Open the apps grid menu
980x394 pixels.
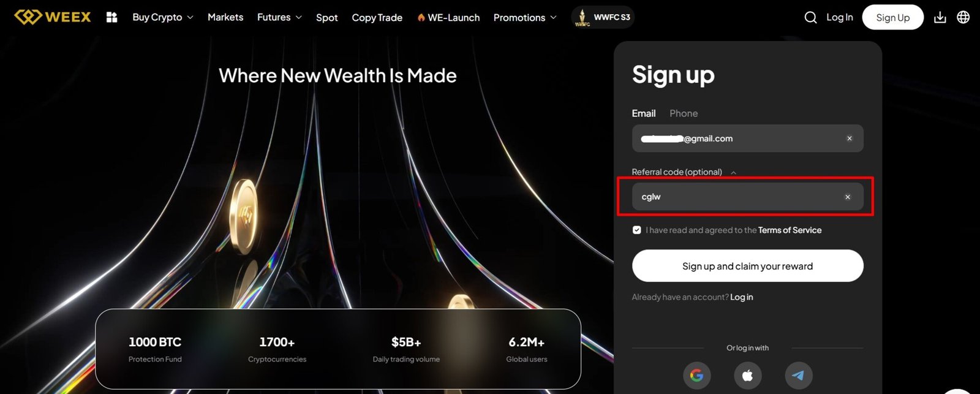111,17
